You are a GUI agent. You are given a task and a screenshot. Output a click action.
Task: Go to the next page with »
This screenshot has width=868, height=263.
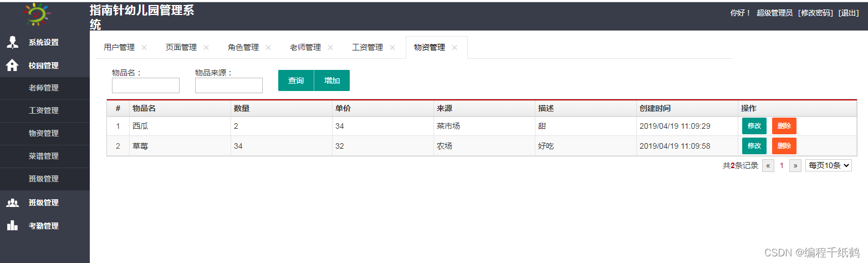tap(795, 165)
